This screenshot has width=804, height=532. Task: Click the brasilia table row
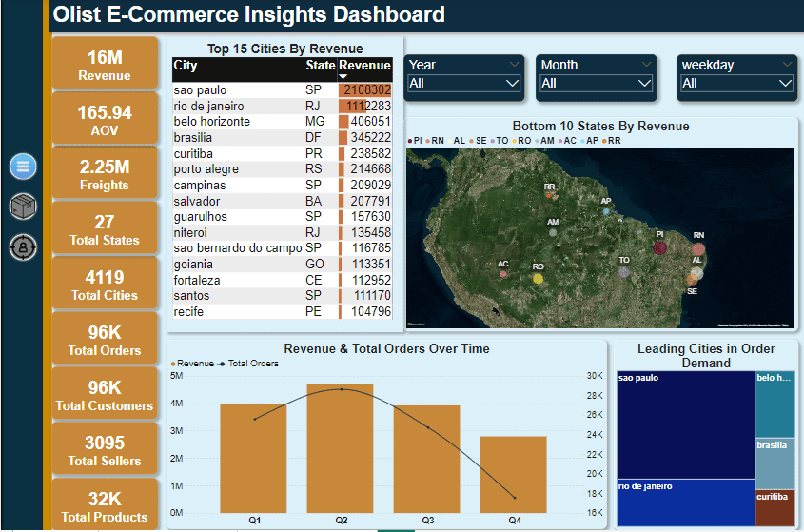click(283, 137)
